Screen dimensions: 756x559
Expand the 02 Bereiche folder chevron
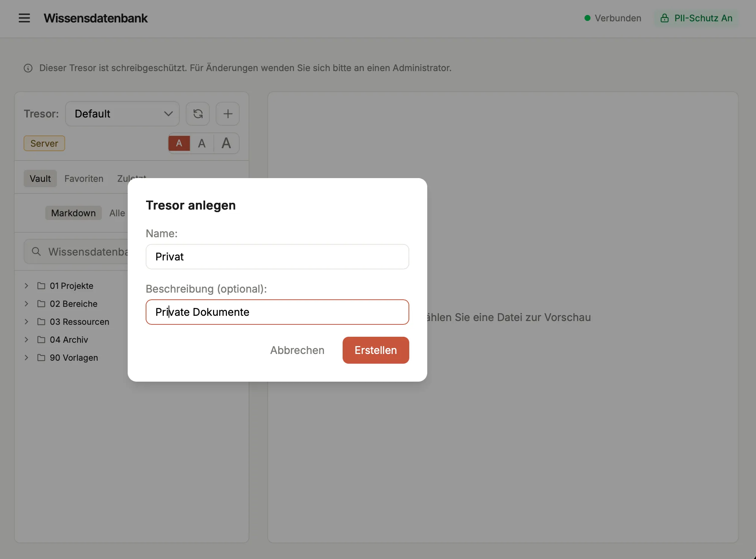click(x=26, y=304)
